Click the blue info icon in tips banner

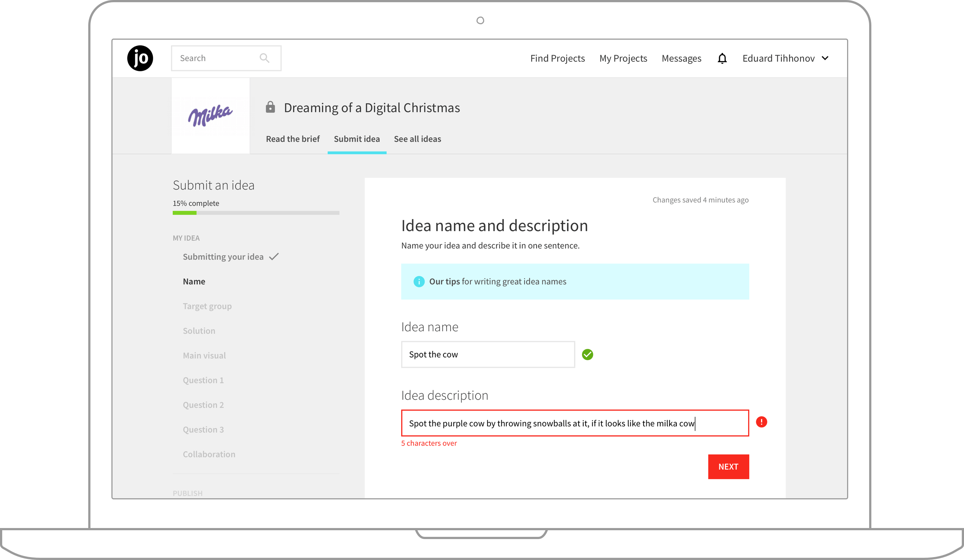click(x=419, y=282)
